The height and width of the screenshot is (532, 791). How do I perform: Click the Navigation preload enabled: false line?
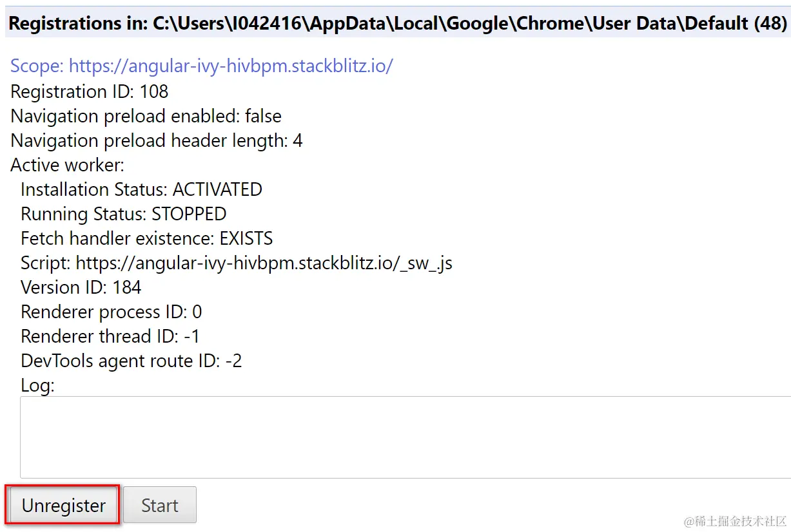click(x=146, y=116)
